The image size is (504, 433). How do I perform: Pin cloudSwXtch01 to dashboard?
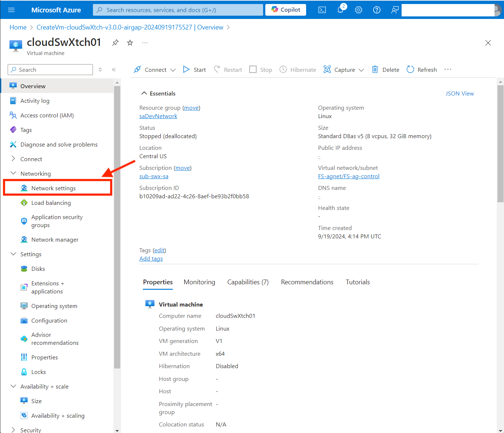(x=115, y=43)
